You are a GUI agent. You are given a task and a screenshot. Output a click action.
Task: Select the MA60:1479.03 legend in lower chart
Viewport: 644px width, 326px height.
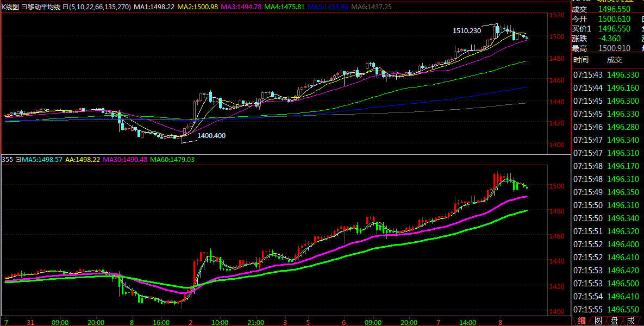(x=172, y=160)
